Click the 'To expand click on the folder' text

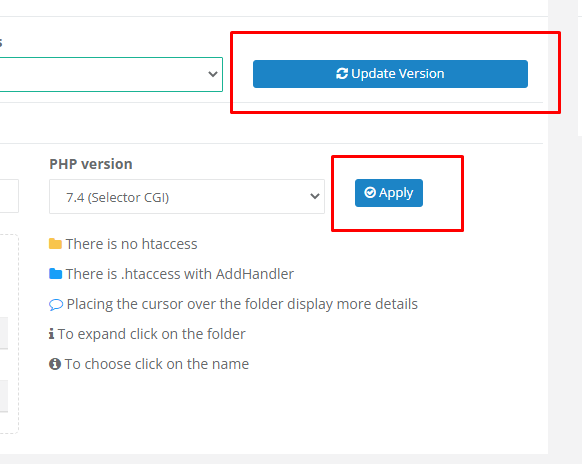[151, 334]
